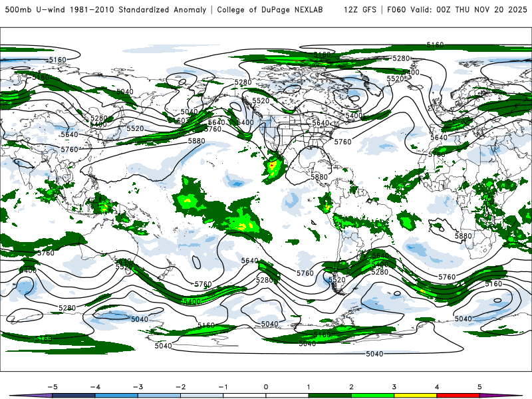Click the colorbar tick label '3'

(x=394, y=387)
